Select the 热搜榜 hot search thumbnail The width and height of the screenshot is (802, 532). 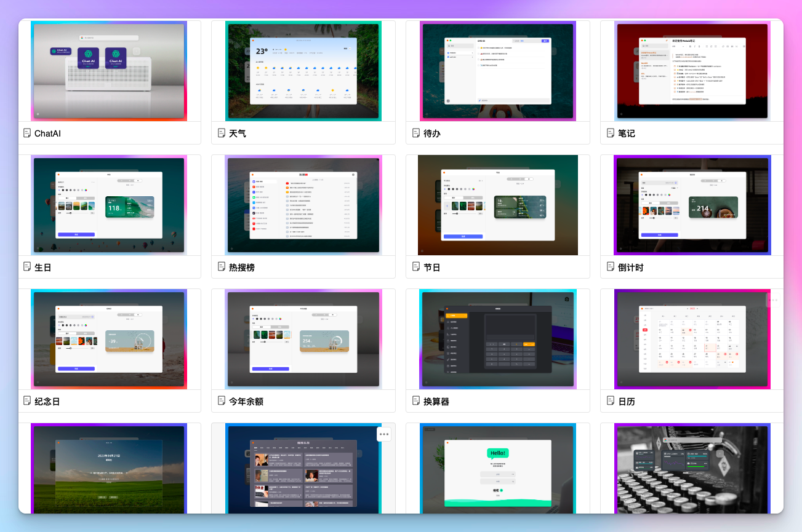tap(303, 205)
